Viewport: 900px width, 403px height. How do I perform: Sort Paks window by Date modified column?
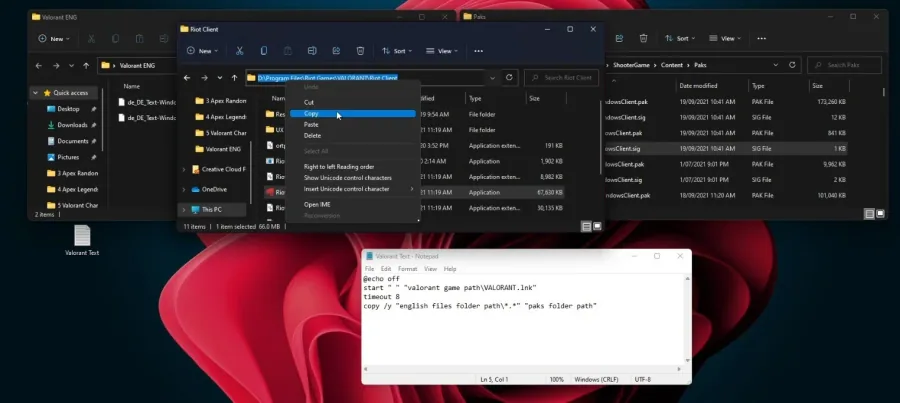point(698,86)
